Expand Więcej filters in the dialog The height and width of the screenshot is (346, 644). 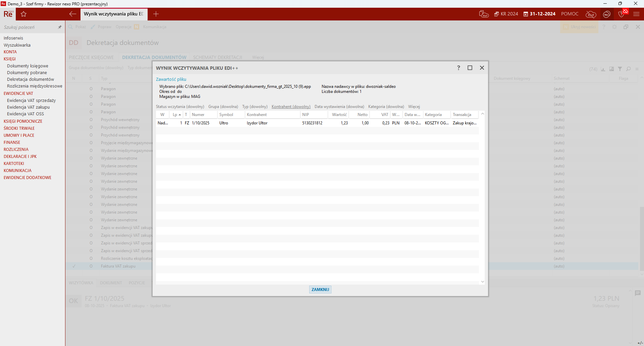pyautogui.click(x=414, y=107)
